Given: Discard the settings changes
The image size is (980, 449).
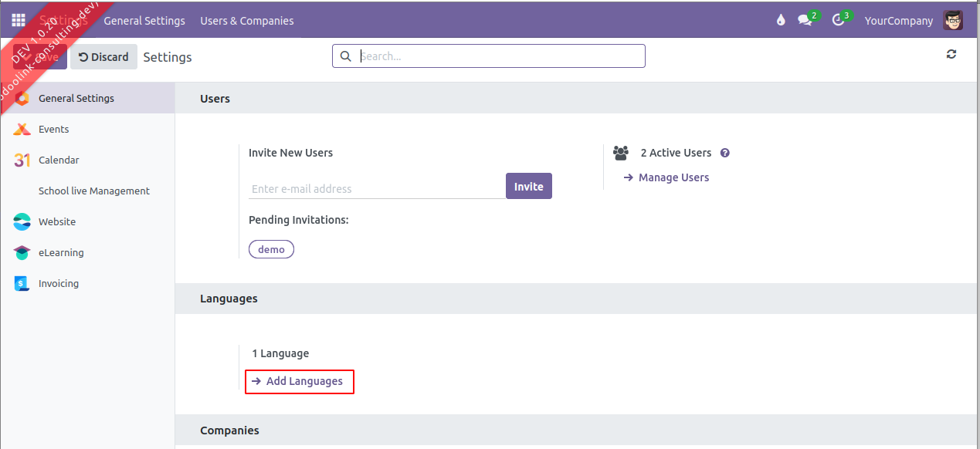Looking at the screenshot, I should tap(103, 57).
